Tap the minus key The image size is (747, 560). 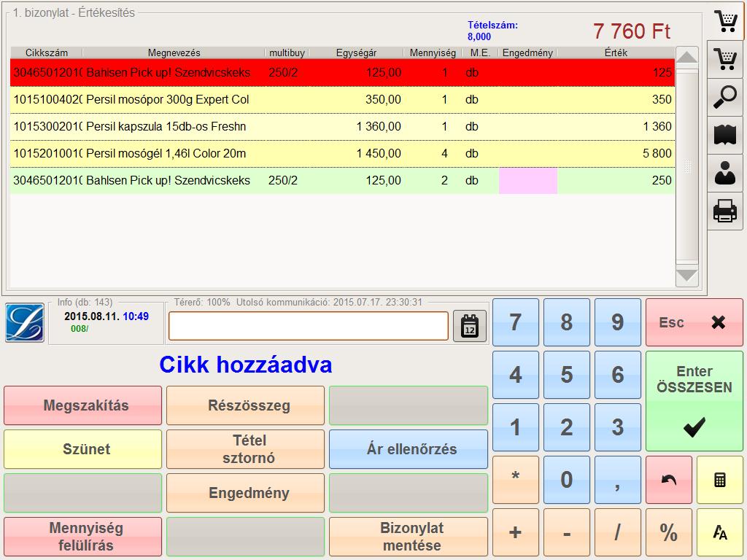coord(566,532)
